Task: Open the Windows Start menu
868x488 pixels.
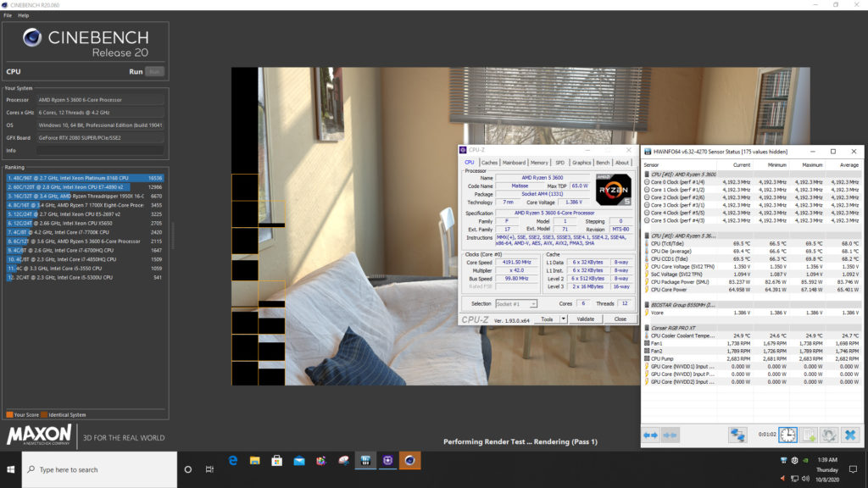Action: (x=10, y=469)
